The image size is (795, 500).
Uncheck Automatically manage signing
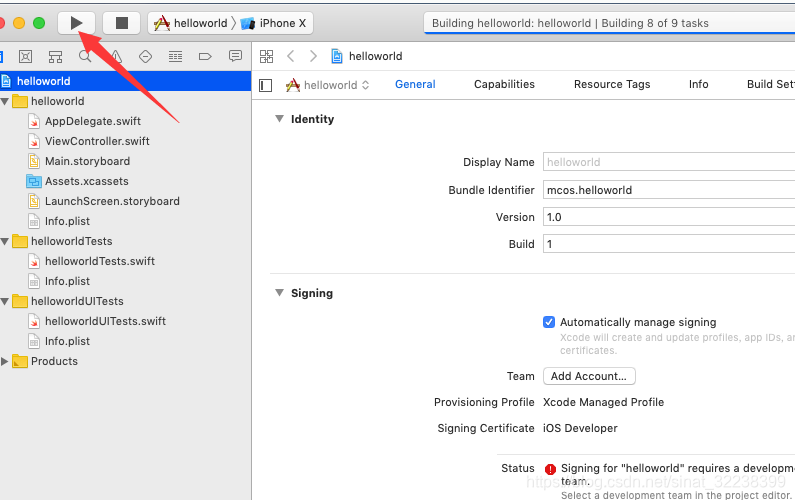tap(549, 322)
